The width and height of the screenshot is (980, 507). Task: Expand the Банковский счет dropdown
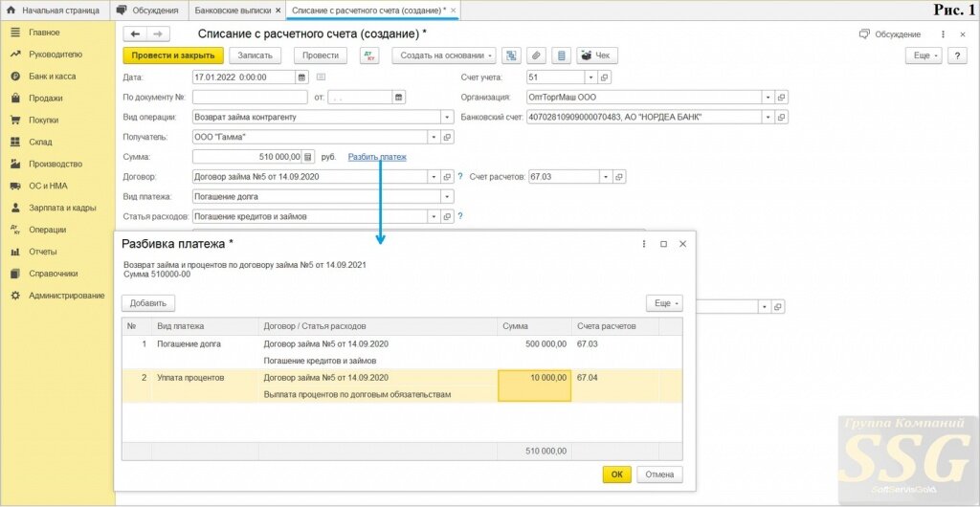point(768,117)
